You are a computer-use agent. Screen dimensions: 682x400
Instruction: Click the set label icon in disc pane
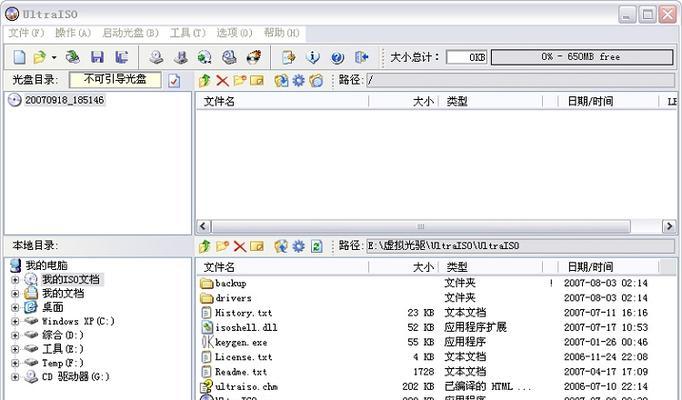[x=316, y=80]
